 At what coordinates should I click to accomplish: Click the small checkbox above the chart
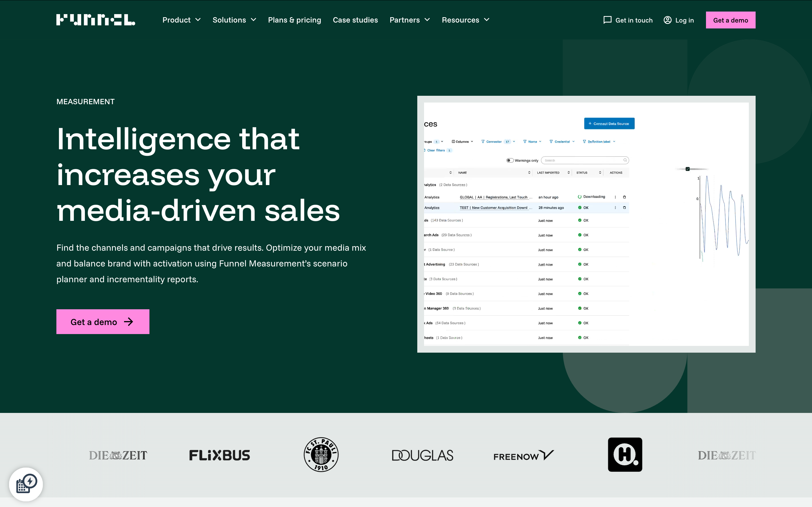pos(687,169)
